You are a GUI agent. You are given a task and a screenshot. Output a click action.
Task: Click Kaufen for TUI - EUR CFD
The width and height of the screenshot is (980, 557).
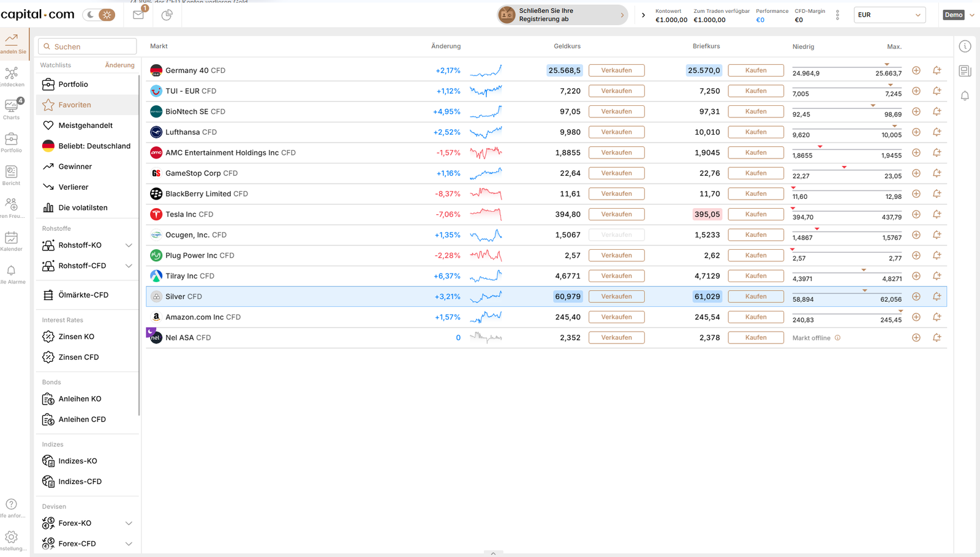point(756,91)
